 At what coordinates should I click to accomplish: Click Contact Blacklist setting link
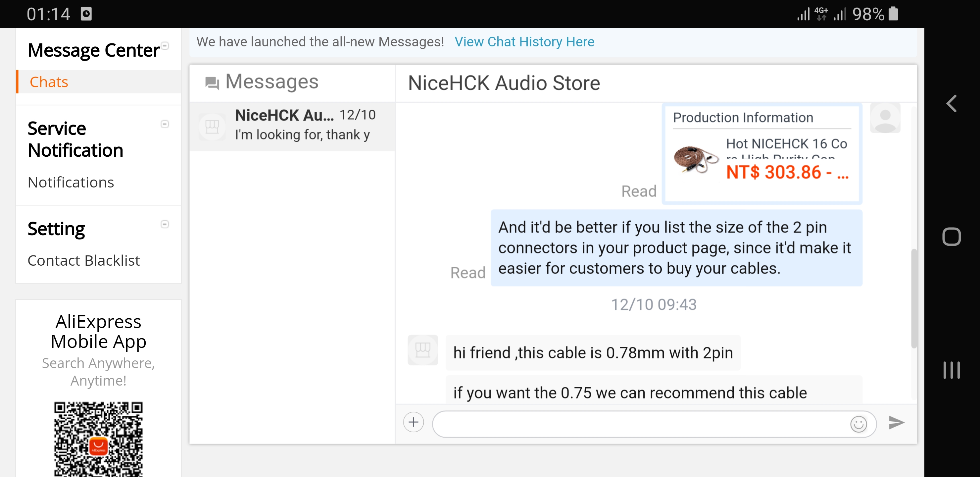pos(84,259)
